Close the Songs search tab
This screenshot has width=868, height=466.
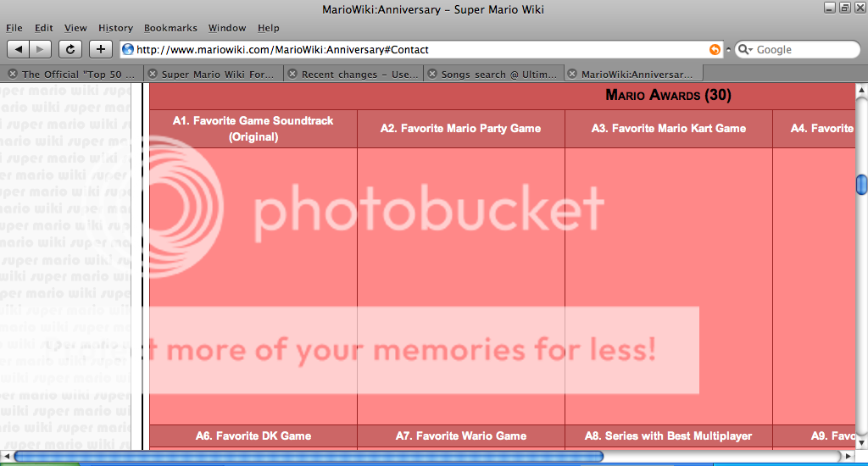(432, 74)
